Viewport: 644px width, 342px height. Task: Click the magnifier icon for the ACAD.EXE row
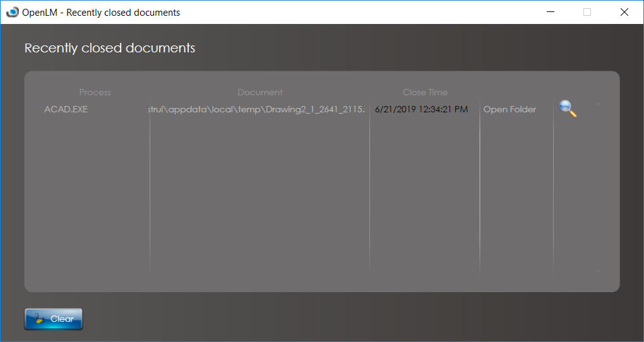coord(568,109)
